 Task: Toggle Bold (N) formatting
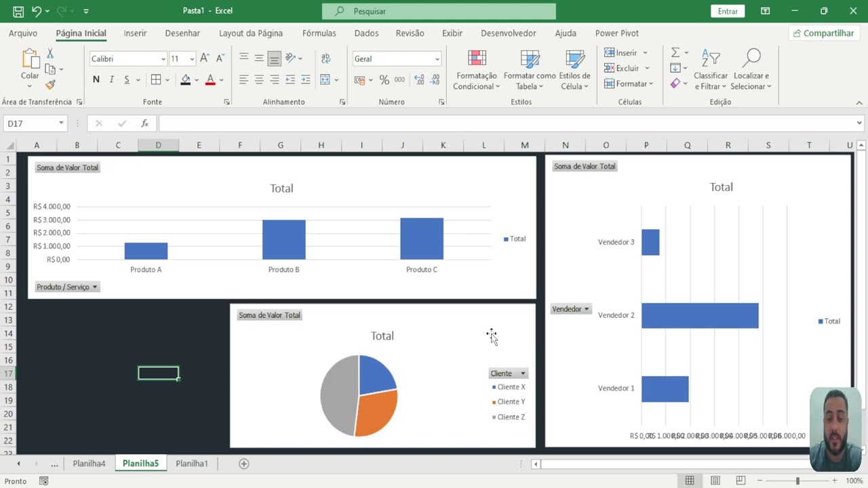[x=96, y=80]
